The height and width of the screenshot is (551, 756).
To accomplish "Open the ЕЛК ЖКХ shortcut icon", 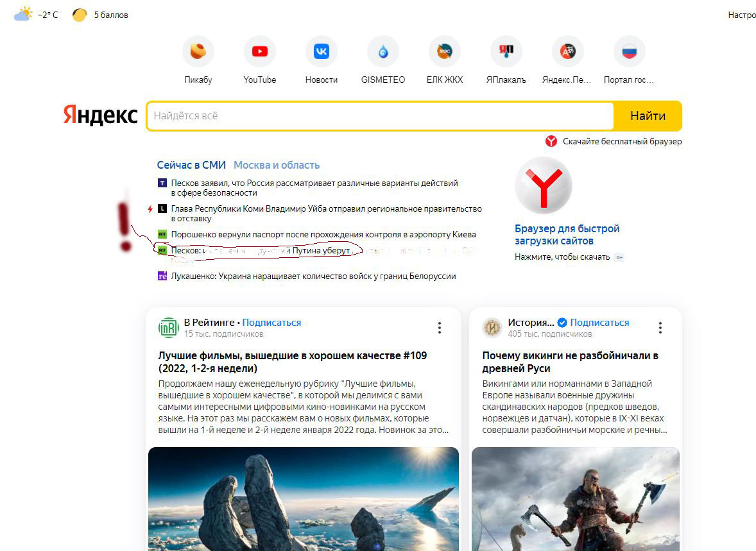I will pos(445,51).
